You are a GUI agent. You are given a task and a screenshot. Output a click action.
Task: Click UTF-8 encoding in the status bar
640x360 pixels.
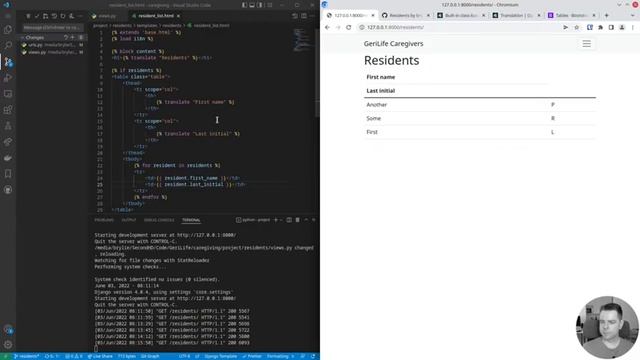pos(184,356)
